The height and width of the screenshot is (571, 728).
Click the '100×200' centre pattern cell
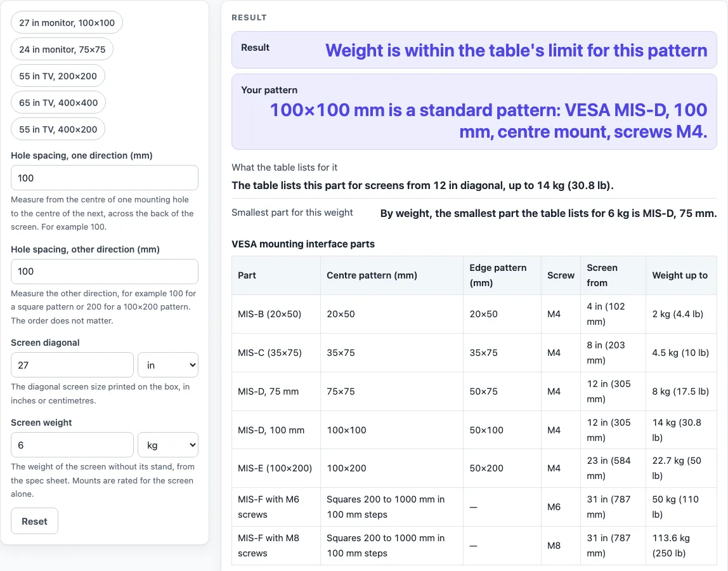point(392,468)
